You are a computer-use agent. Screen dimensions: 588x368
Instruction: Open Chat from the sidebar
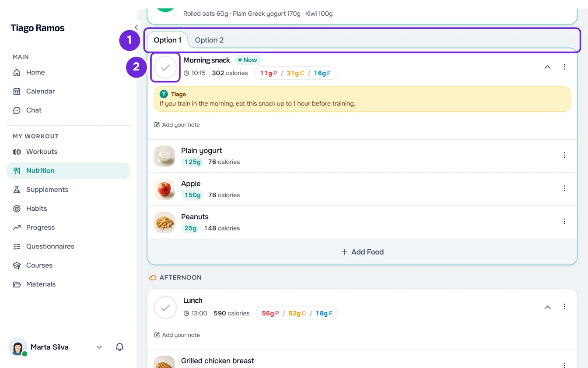tap(68, 110)
